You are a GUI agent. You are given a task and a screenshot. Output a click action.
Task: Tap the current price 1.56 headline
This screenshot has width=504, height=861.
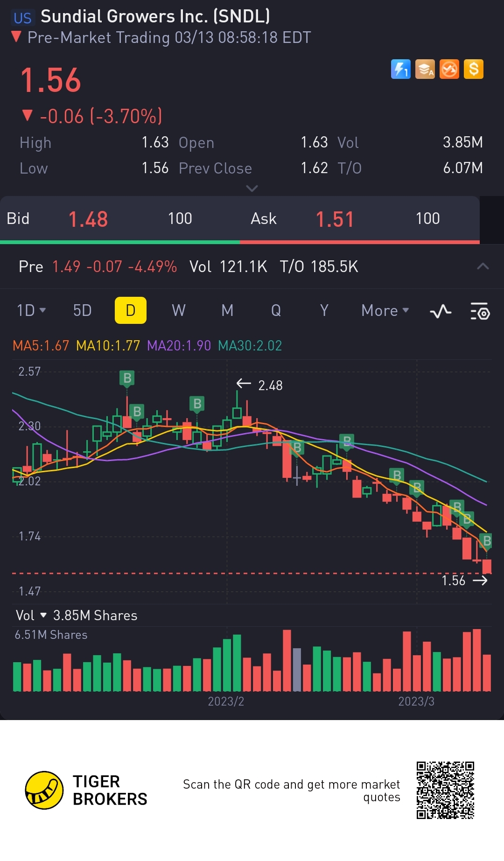[51, 80]
